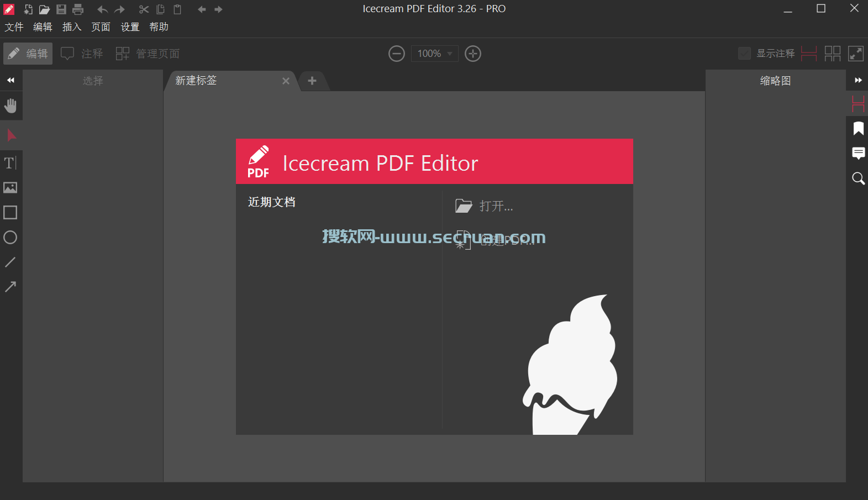Click the 选择 panel header
868x500 pixels.
[x=93, y=81]
